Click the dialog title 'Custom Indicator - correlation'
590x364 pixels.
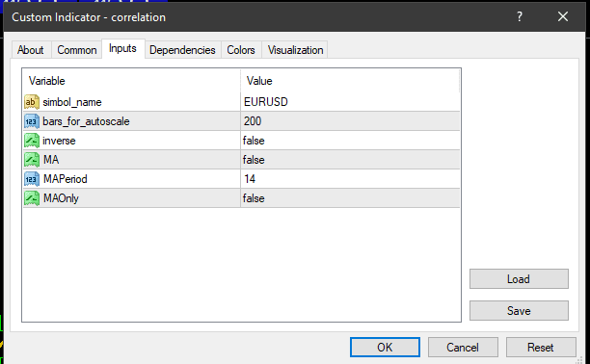(89, 17)
